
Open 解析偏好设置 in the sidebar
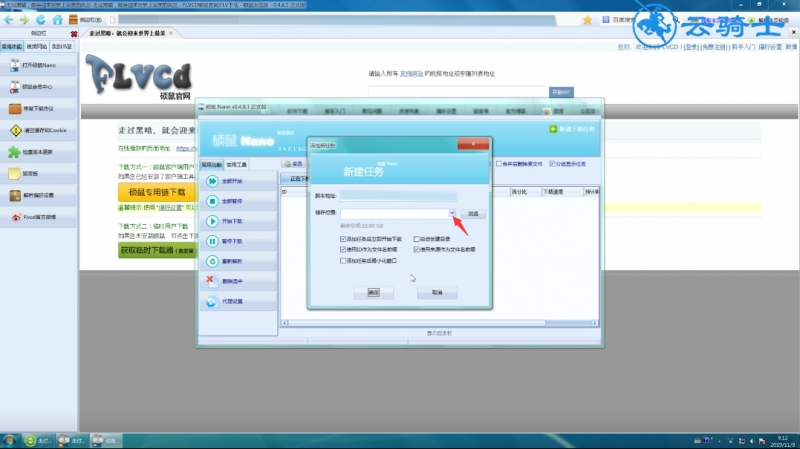click(x=39, y=195)
